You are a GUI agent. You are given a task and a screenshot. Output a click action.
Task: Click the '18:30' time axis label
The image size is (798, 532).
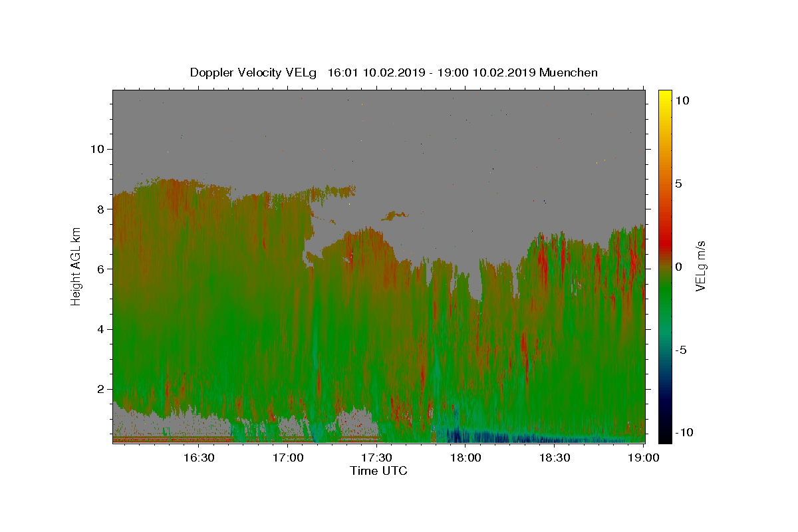(x=555, y=458)
